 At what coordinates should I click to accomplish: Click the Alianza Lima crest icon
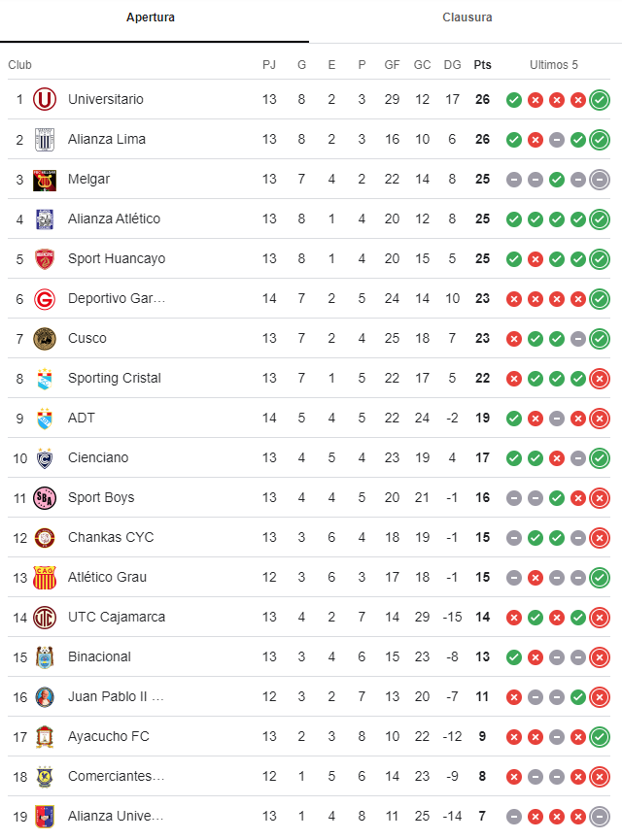point(45,139)
